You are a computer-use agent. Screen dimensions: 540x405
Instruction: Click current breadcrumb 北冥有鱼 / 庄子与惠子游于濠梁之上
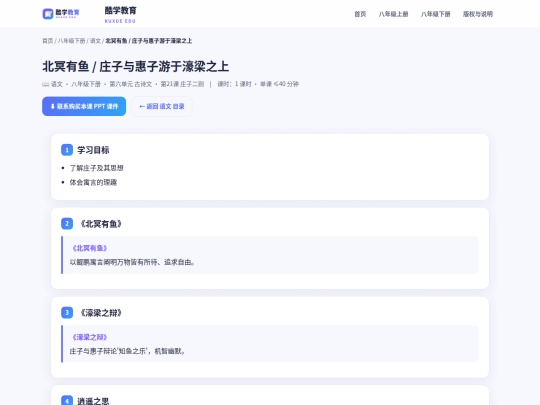pos(148,41)
